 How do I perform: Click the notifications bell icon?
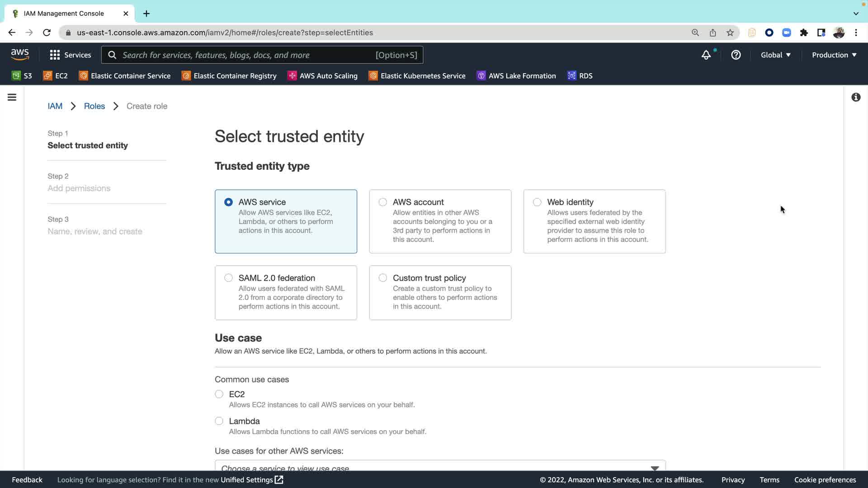point(706,55)
